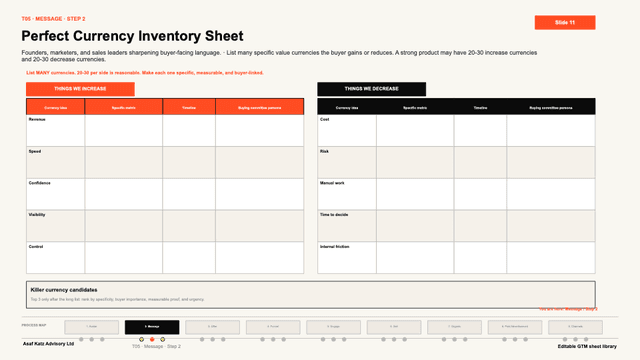Click the T05 · MESSAGE · STEP 2 label at top

[x=53, y=19]
